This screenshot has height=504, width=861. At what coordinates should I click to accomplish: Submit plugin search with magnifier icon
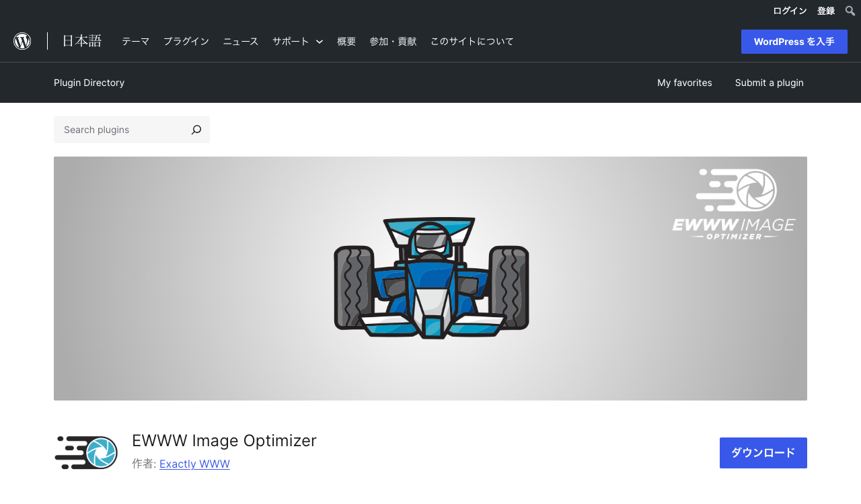[196, 130]
